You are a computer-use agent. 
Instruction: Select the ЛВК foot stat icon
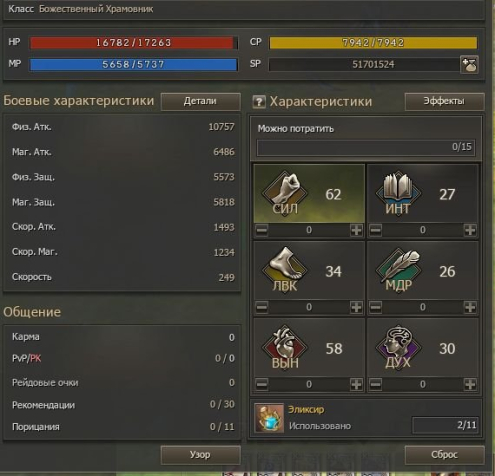pyautogui.click(x=285, y=270)
